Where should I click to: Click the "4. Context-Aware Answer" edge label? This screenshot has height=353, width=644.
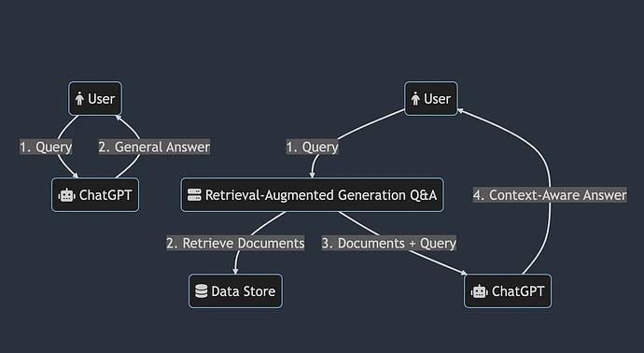tap(550, 195)
